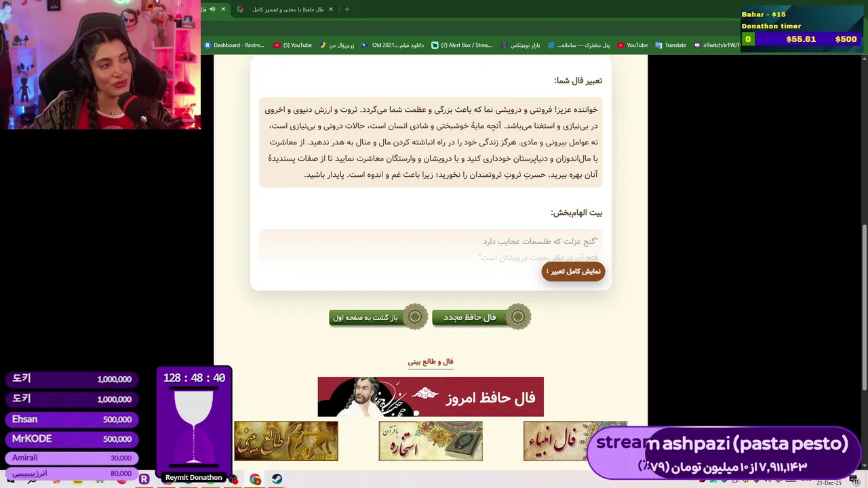Open the فال و طالع بینی heading link
Image resolution: width=868 pixels, height=488 pixels.
[431, 362]
